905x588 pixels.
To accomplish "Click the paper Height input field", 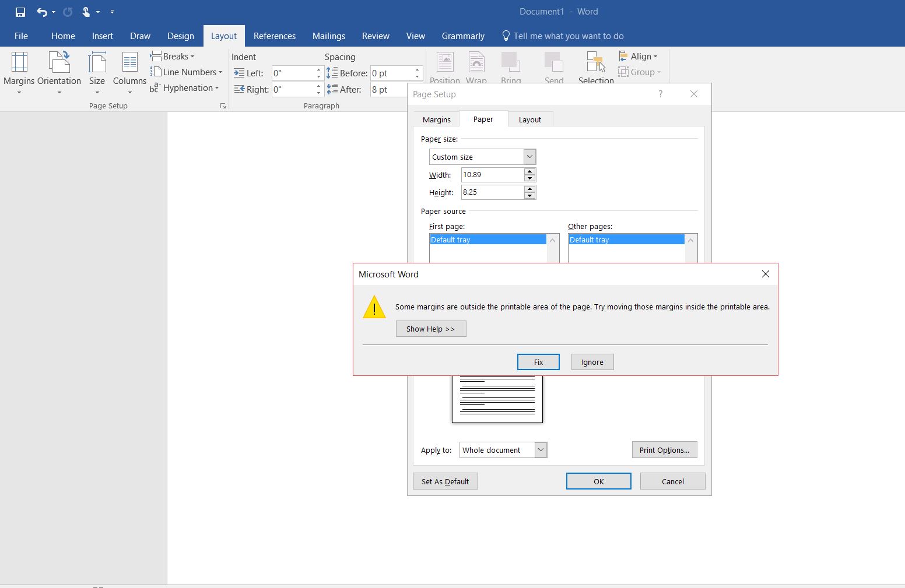I will (493, 192).
